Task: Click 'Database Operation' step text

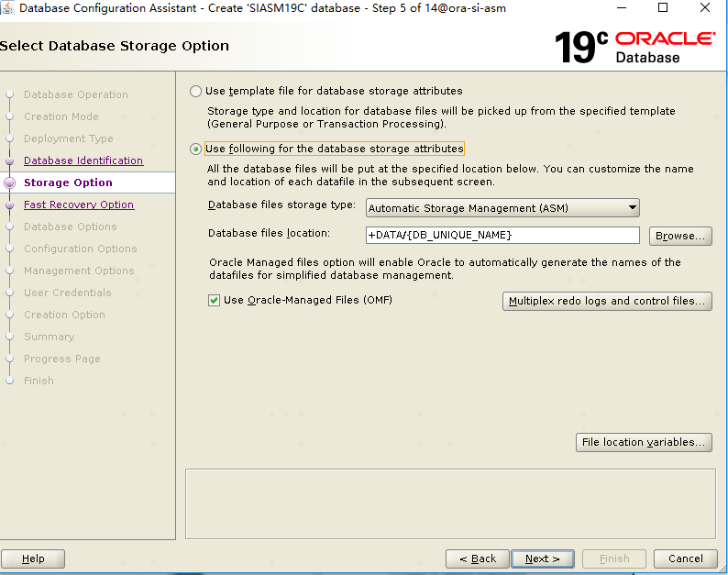Action: (x=76, y=94)
